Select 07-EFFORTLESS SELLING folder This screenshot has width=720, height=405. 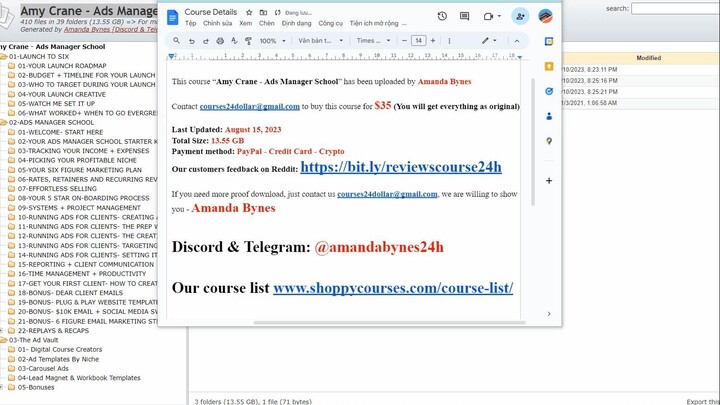point(57,189)
